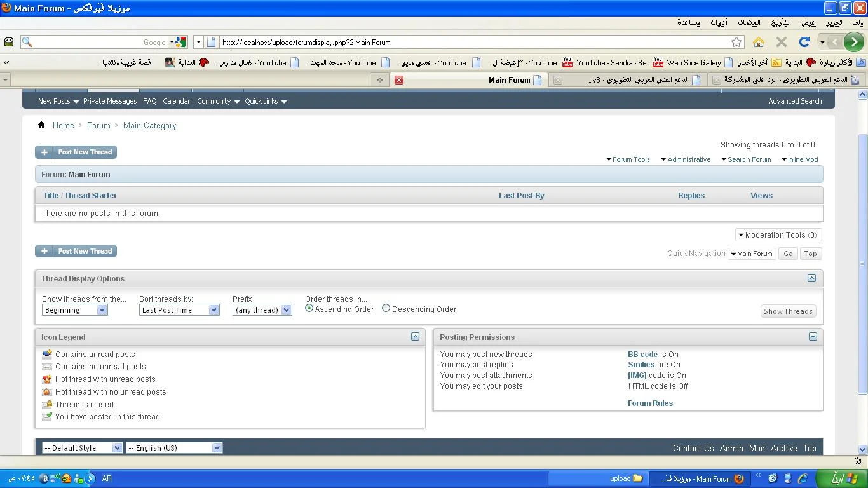
Task: Select Descending Order radio button
Action: pos(386,309)
